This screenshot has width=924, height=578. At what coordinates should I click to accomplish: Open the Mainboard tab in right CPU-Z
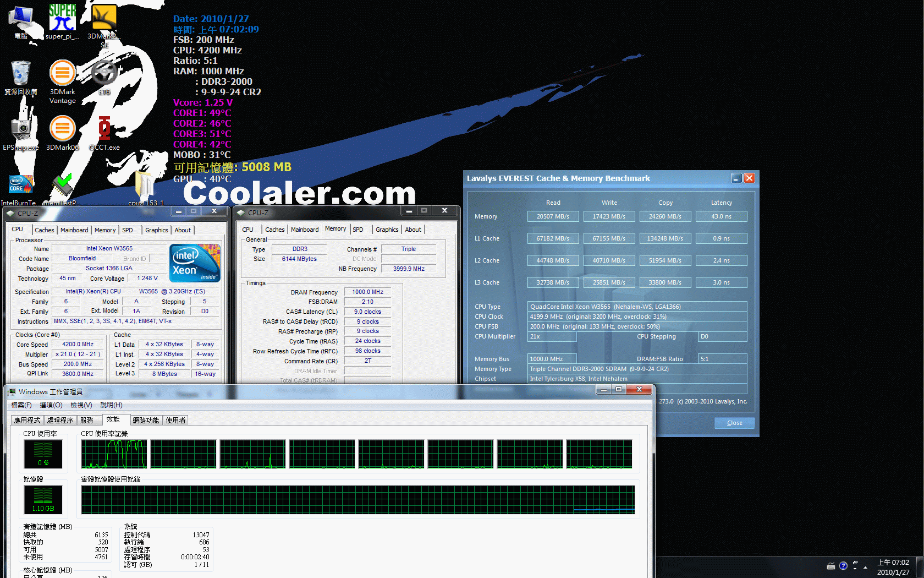tap(305, 230)
